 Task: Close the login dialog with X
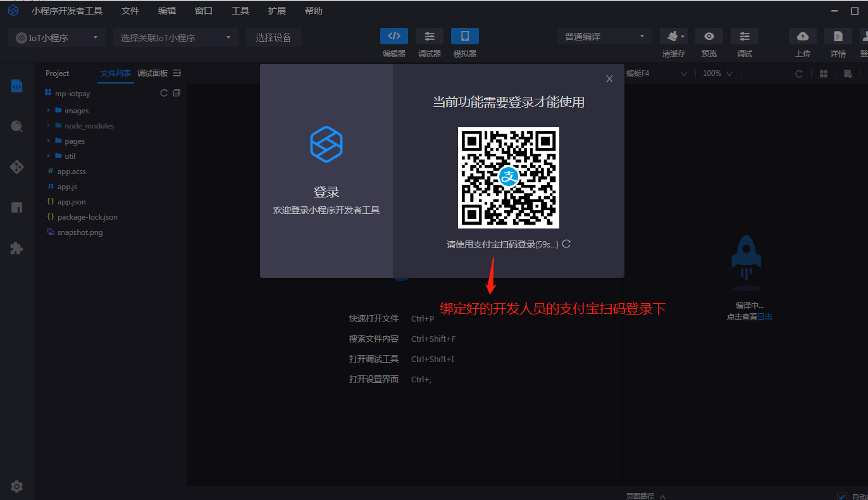609,79
